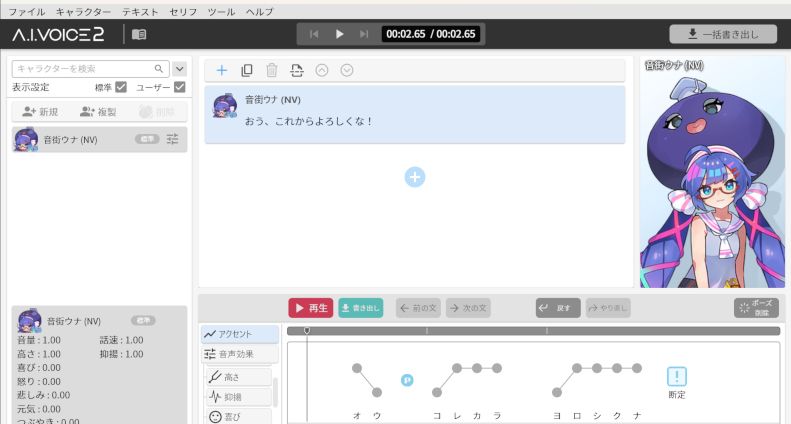Collapse the display settings chevron next to search

point(180,69)
